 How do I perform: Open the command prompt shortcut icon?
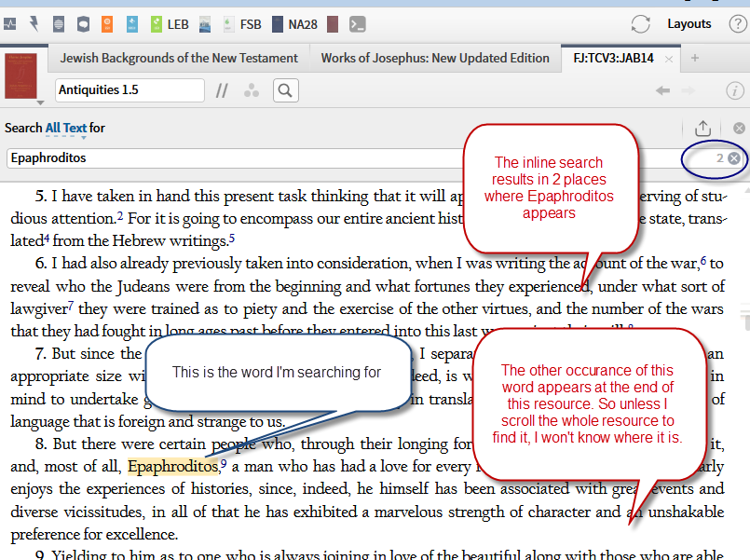(358, 24)
